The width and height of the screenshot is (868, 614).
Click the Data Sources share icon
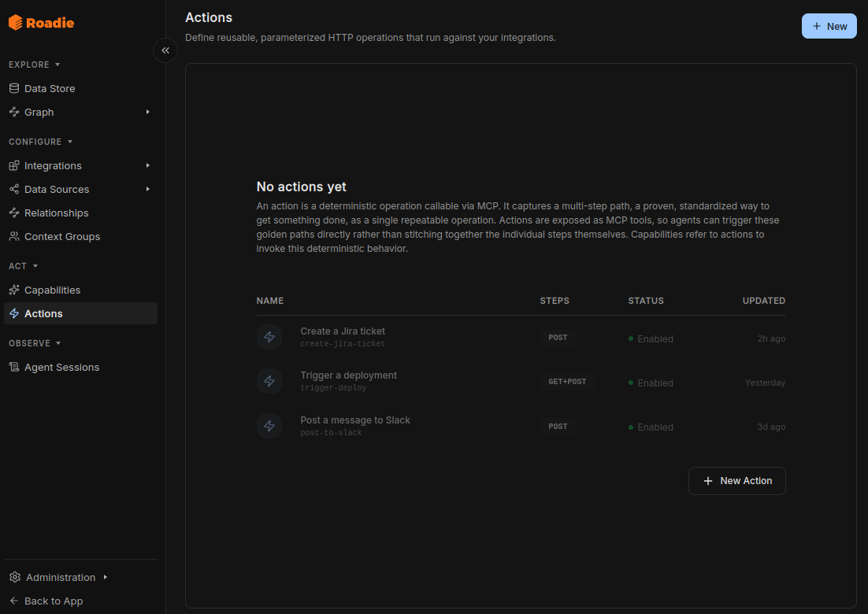tap(14, 189)
